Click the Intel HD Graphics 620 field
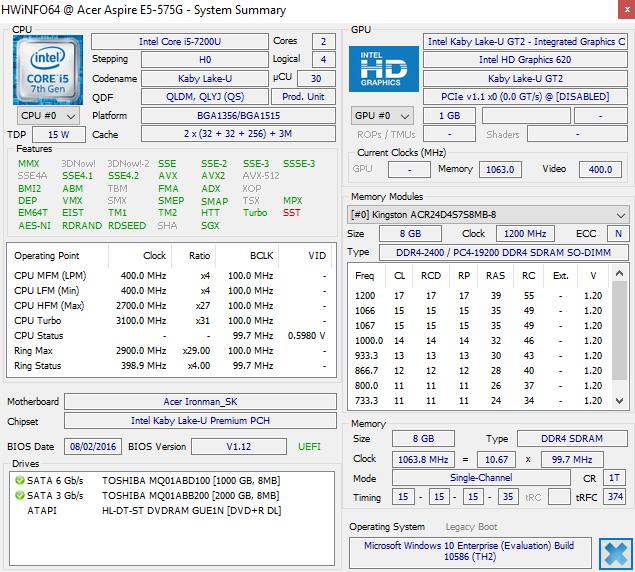This screenshot has width=635, height=572. tap(525, 60)
